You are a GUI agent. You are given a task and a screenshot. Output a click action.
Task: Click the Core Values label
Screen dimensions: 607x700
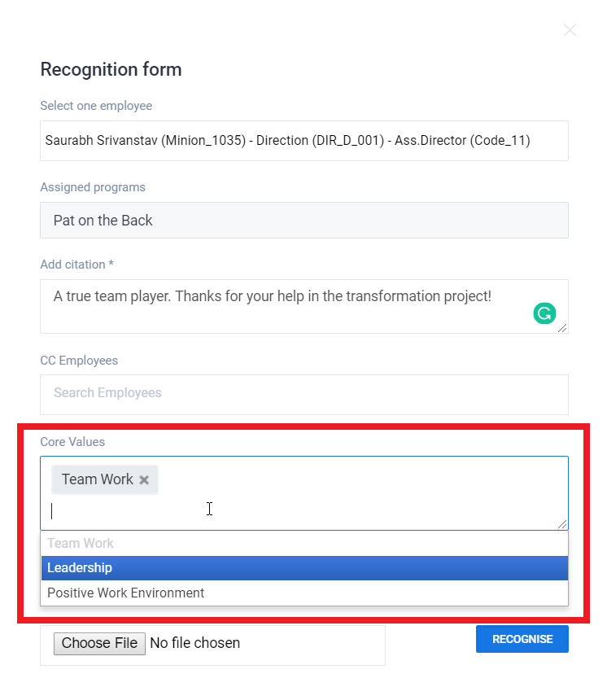[72, 442]
